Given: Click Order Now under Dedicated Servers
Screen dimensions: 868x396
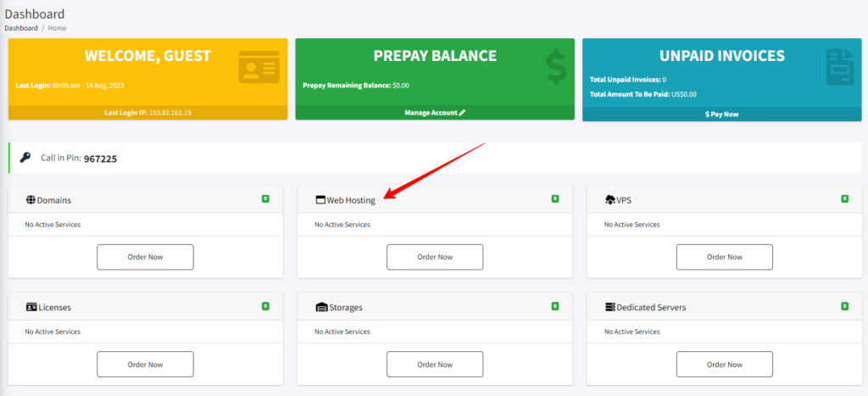Looking at the screenshot, I should pyautogui.click(x=724, y=364).
